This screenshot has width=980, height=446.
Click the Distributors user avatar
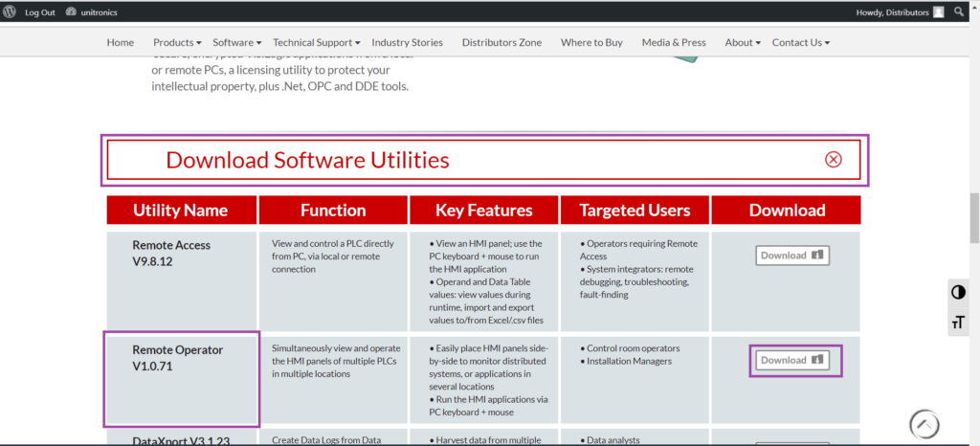939,11
